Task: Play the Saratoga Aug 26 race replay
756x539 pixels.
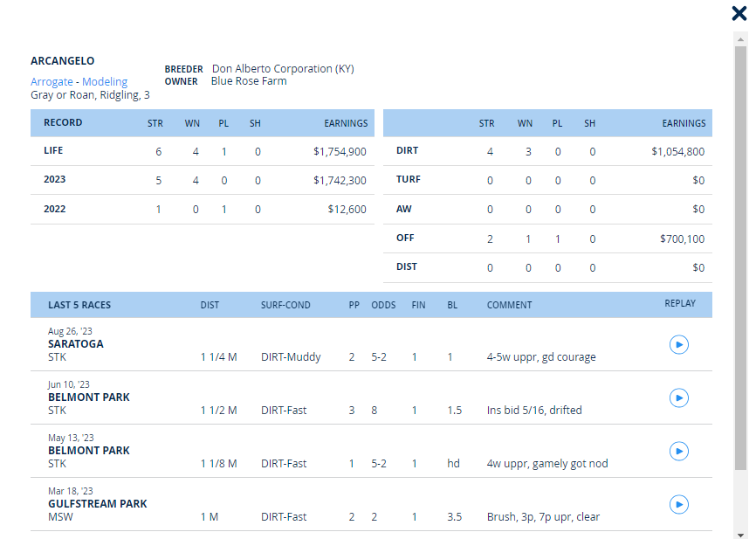Action: [679, 344]
